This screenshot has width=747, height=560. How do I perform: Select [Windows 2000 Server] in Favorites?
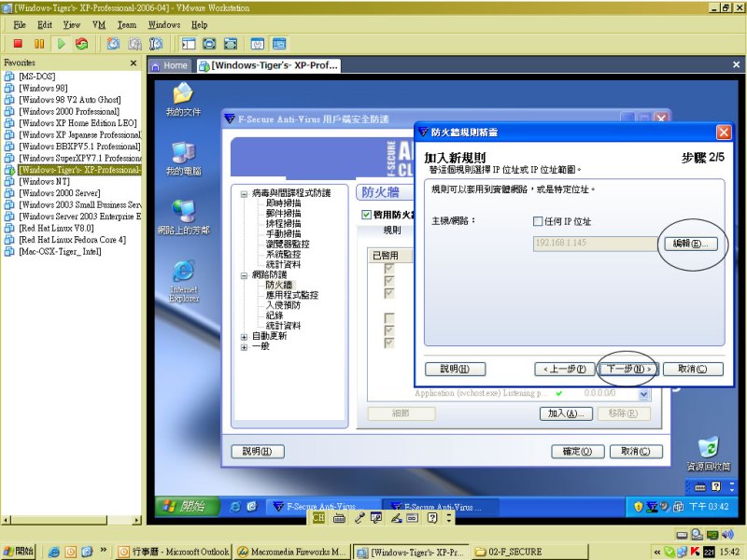coord(60,193)
